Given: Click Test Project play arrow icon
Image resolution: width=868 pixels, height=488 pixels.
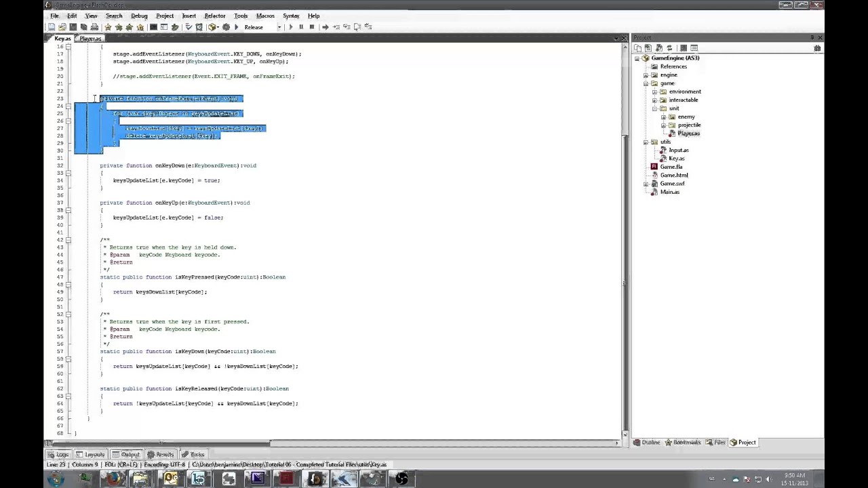Looking at the screenshot, I should pos(237,27).
